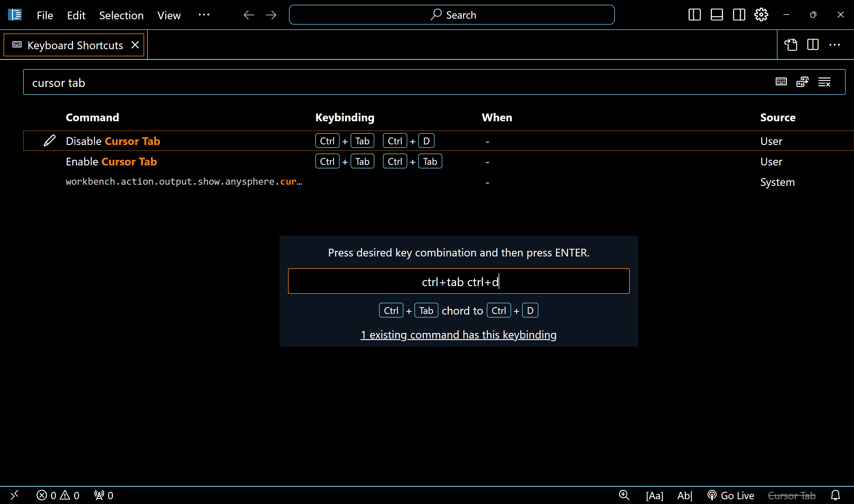Click the zoom magnifier status bar icon
Image resolution: width=854 pixels, height=504 pixels.
coord(624,495)
